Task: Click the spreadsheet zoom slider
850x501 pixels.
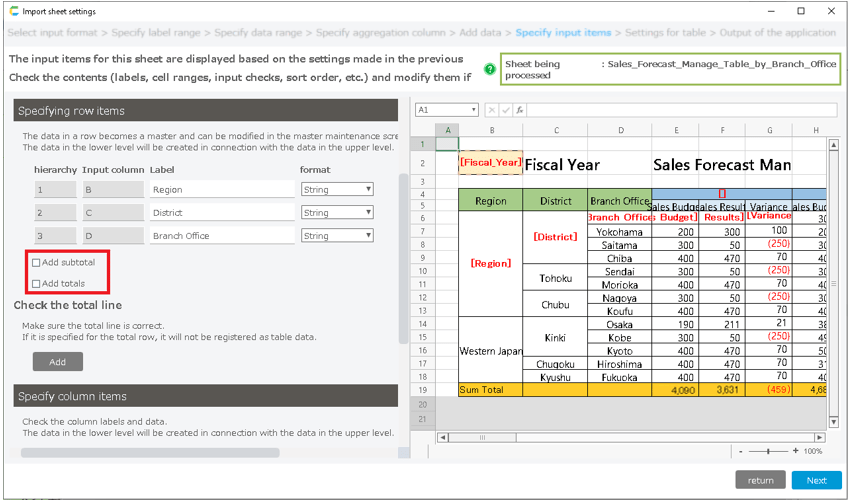Action: coord(768,452)
